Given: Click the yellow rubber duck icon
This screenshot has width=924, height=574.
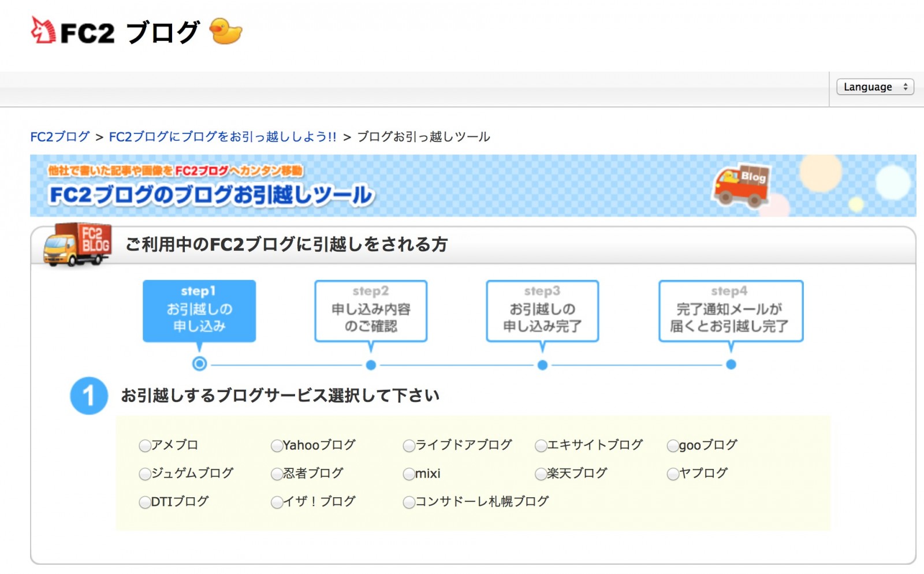Looking at the screenshot, I should tap(226, 31).
